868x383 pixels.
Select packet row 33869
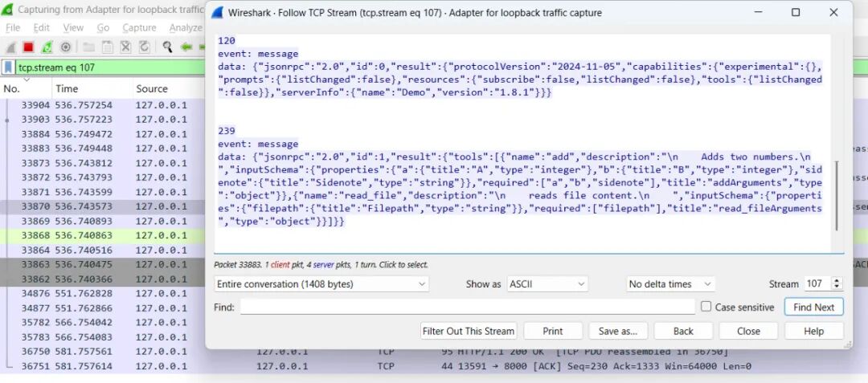point(102,221)
